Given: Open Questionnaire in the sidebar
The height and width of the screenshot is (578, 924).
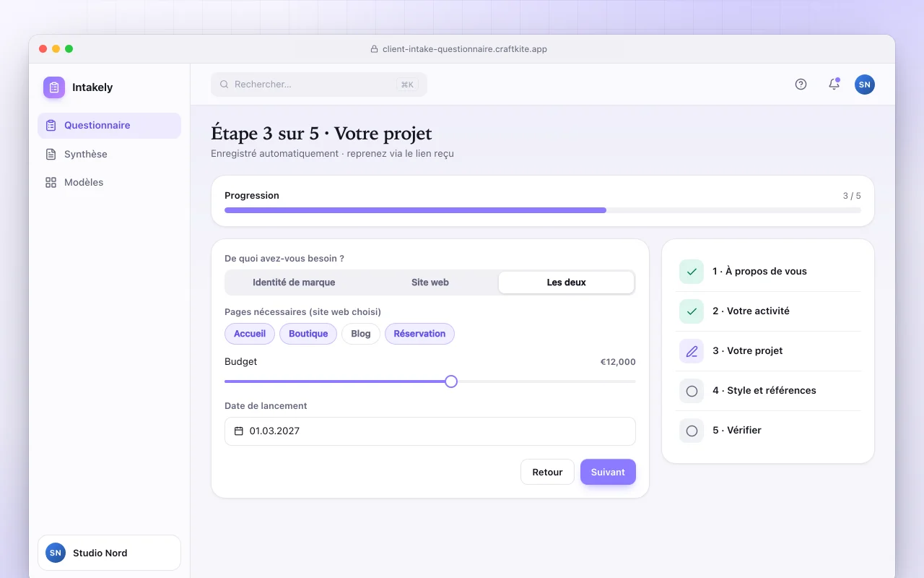Looking at the screenshot, I should (109, 126).
